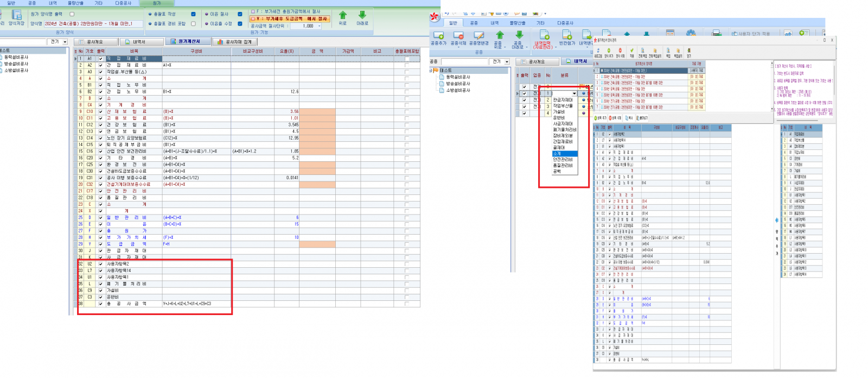Screen dimensions: 868x378
Task: Click the 공종삭제 icon
Action: click(x=458, y=36)
